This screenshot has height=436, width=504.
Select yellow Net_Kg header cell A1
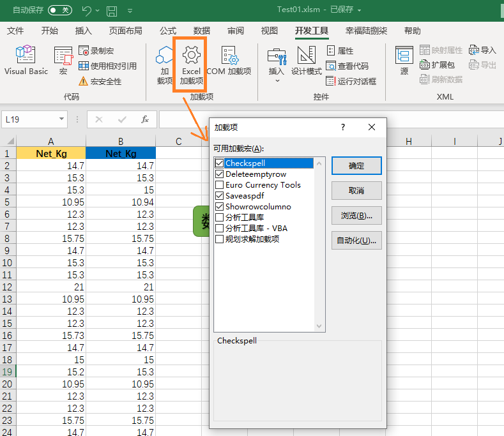click(x=51, y=153)
